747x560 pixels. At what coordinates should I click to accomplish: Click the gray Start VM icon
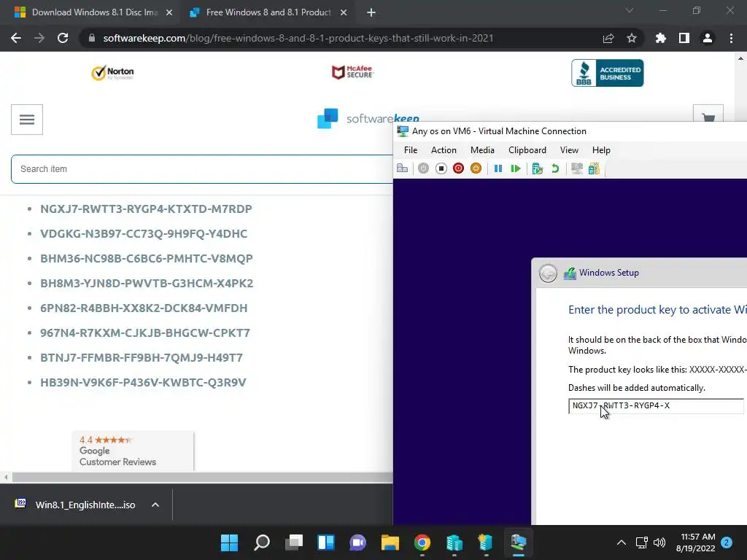423,168
